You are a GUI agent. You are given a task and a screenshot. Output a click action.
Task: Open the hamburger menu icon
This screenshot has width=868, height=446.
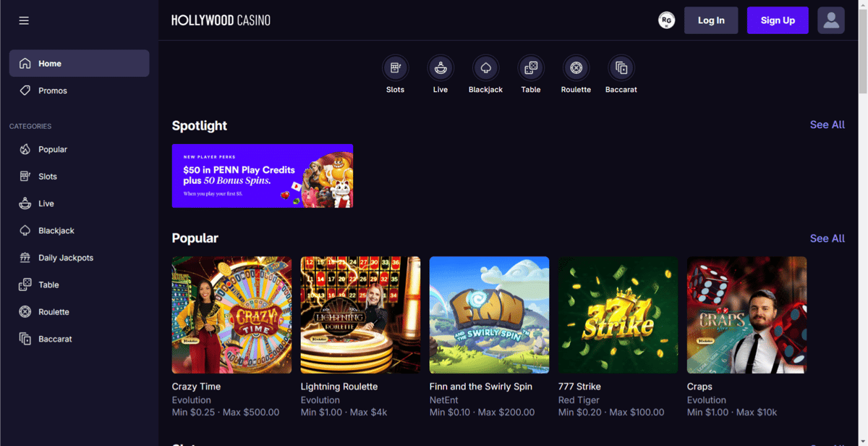click(24, 21)
